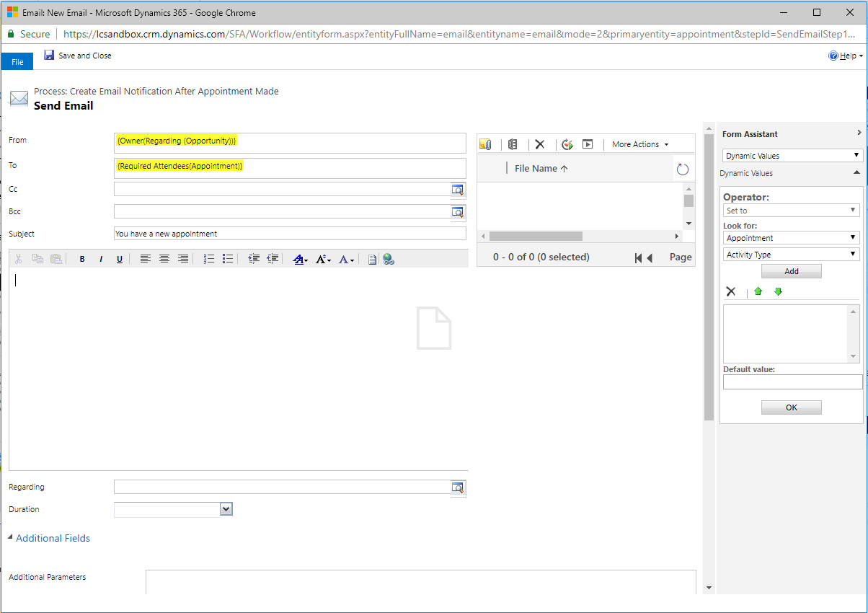Click the Insert Template document icon
Screen dimensions: 868x613
pos(372,258)
